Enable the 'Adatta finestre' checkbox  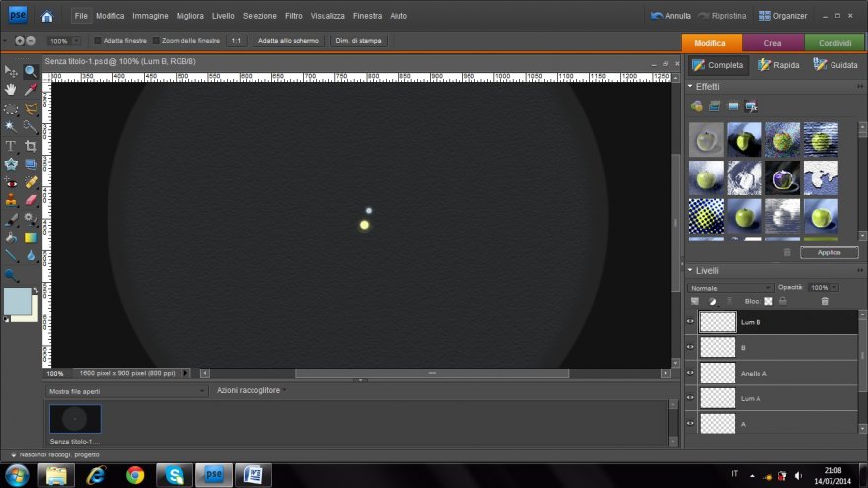pos(98,41)
